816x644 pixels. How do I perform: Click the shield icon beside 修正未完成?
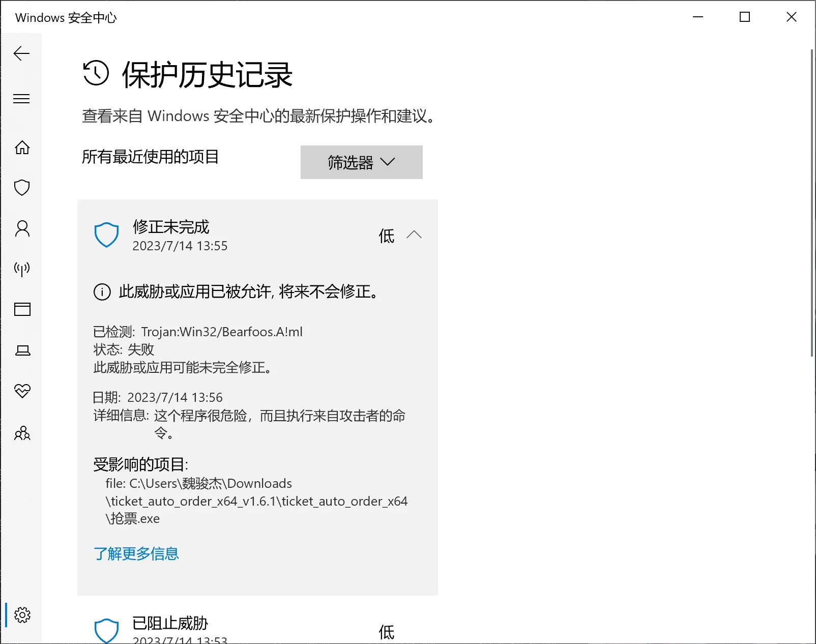(x=106, y=235)
